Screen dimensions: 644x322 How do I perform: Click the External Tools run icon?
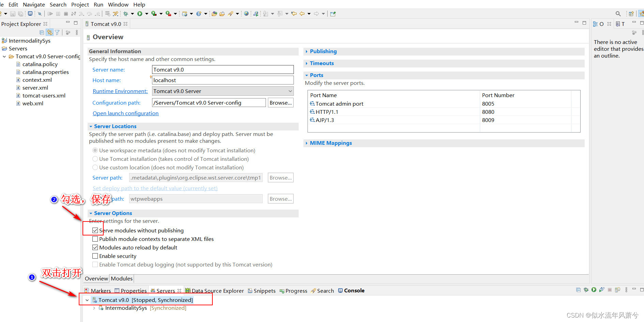click(168, 14)
